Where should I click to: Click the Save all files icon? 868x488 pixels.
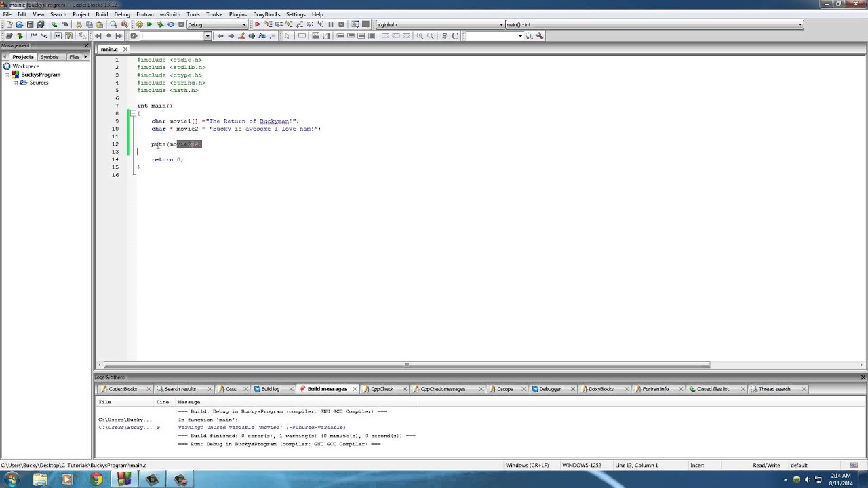tap(41, 25)
